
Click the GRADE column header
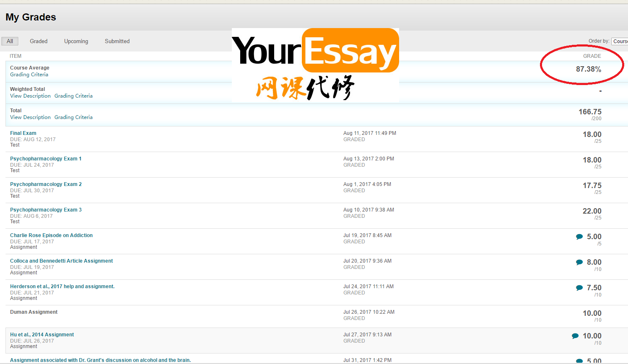tap(592, 56)
